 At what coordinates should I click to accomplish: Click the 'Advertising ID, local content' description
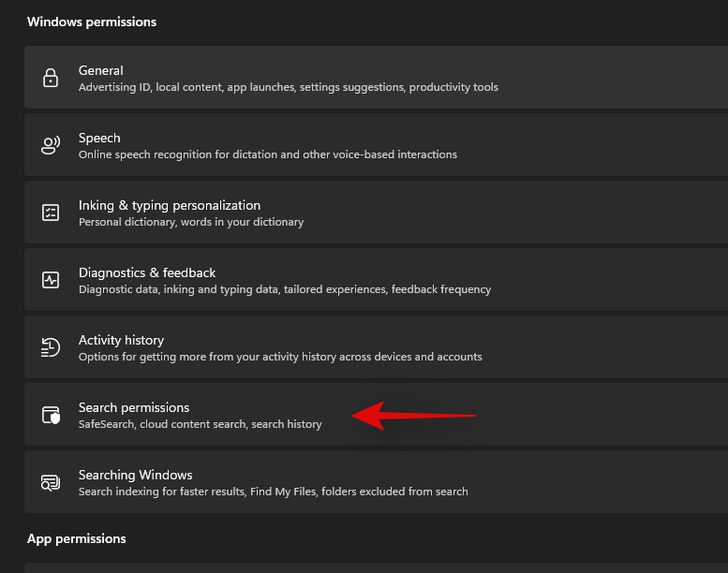click(x=289, y=87)
